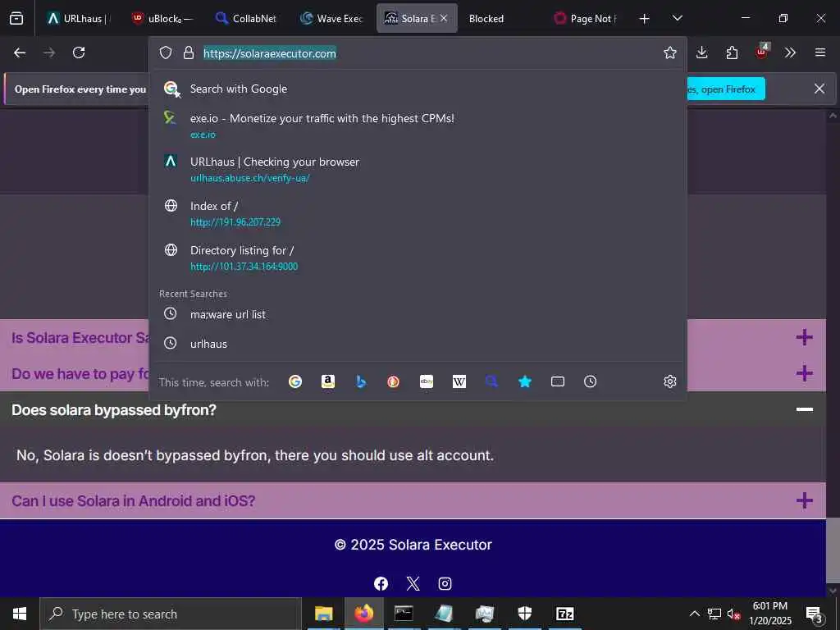Image resolution: width=840 pixels, height=630 pixels.
Task: Search open tabs via tabs shortcut
Action: [558, 381]
